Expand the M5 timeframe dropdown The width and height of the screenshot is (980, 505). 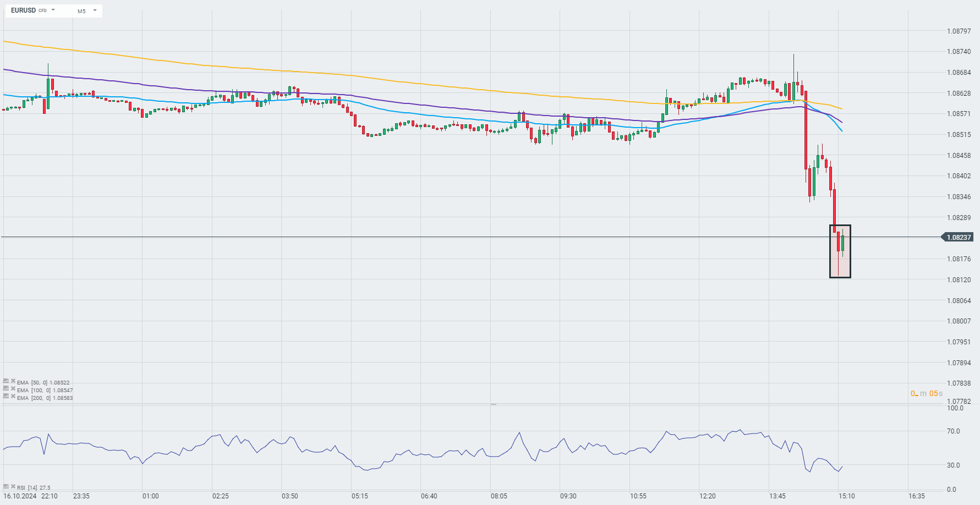point(95,10)
